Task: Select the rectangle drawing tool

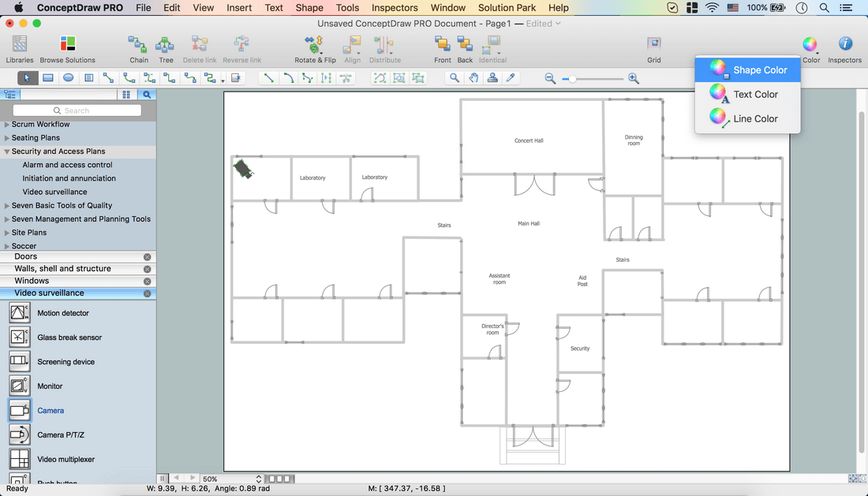Action: coord(48,78)
